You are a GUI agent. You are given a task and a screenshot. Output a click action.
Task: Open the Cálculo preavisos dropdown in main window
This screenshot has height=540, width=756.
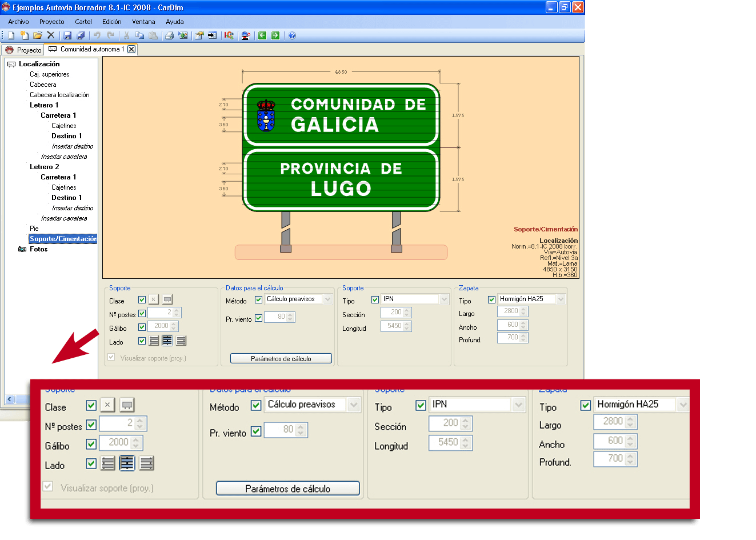tap(327, 299)
